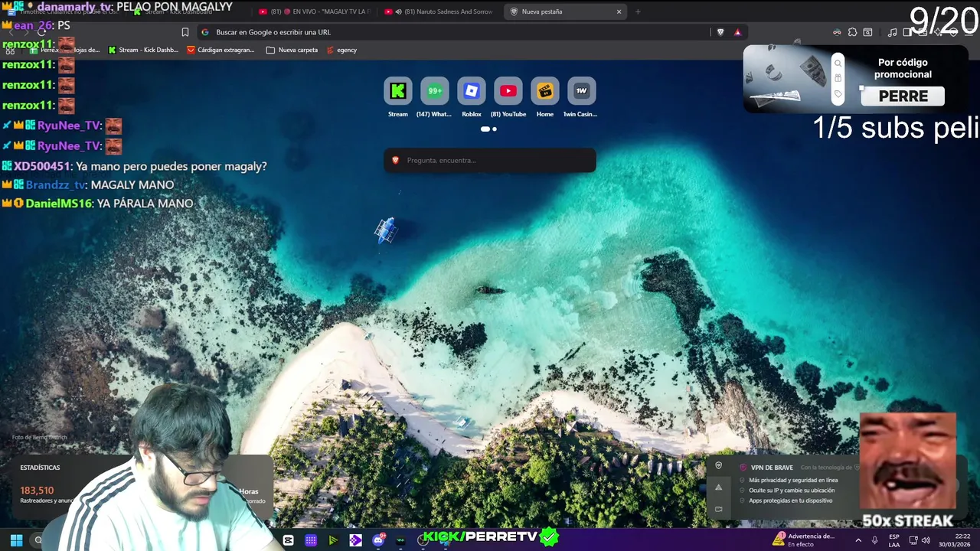This screenshot has height=551, width=980.
Task: Click the tab search window icon in toolbar
Action: 867,32
